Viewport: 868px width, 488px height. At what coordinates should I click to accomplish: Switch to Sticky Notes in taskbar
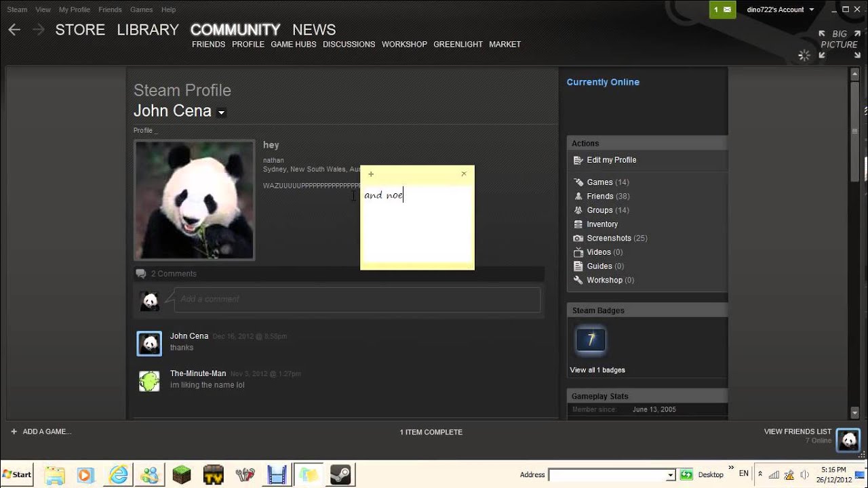coord(309,474)
